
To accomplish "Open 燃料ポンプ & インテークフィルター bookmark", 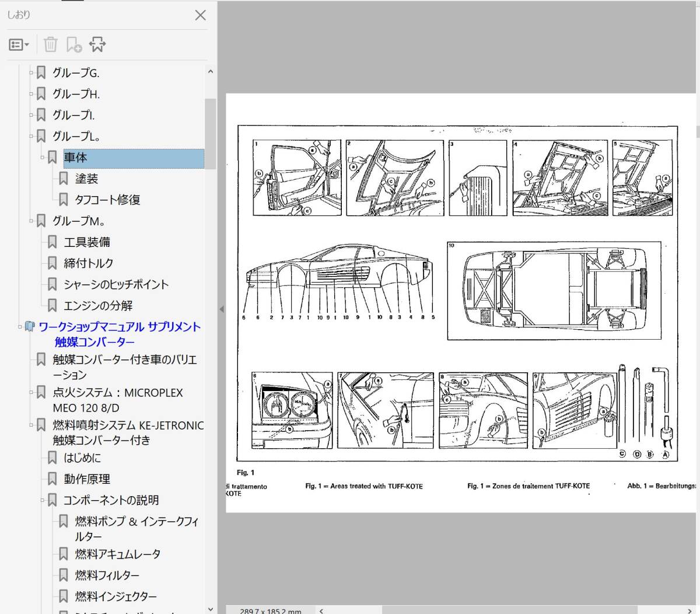I will 137,529.
